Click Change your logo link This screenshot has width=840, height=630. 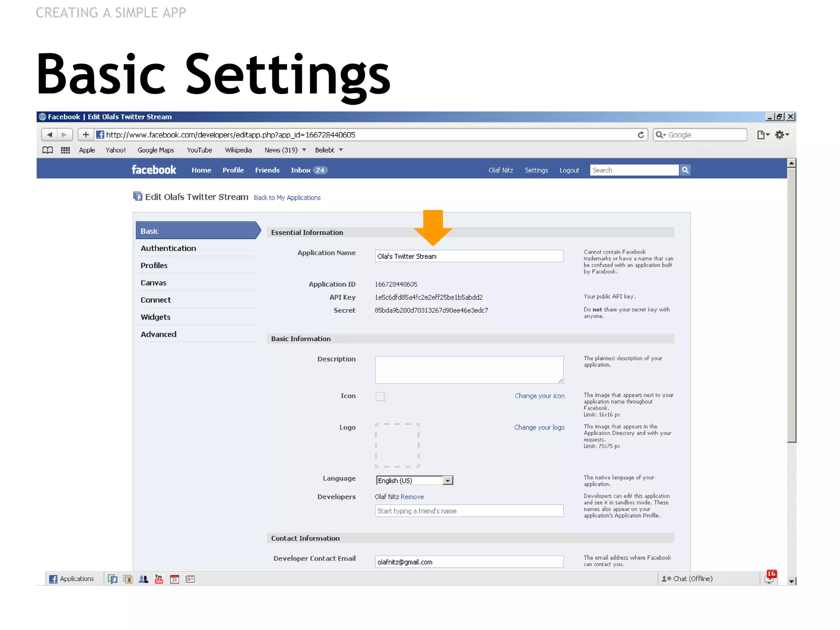point(539,427)
